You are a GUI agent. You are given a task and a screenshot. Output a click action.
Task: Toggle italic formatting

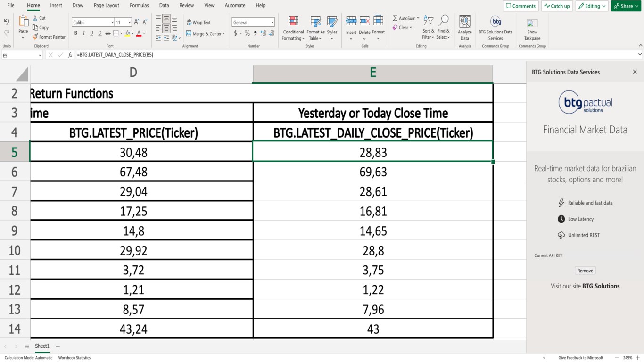pos(83,33)
